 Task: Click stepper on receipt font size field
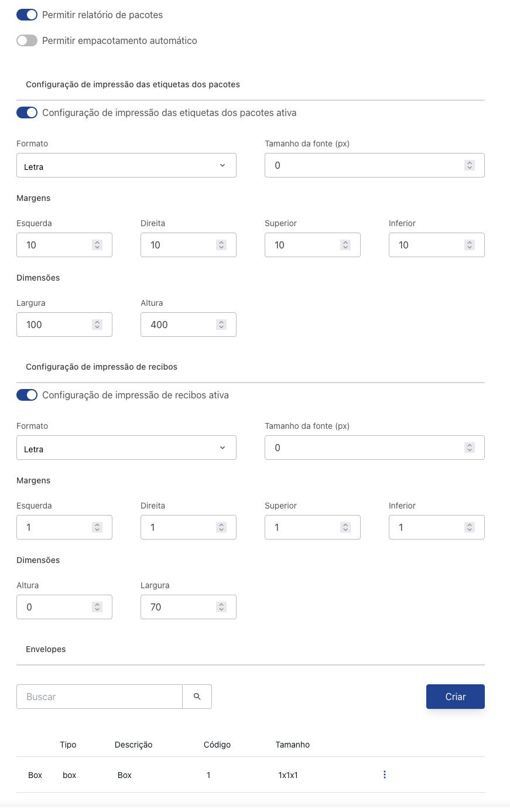pyautogui.click(x=469, y=448)
